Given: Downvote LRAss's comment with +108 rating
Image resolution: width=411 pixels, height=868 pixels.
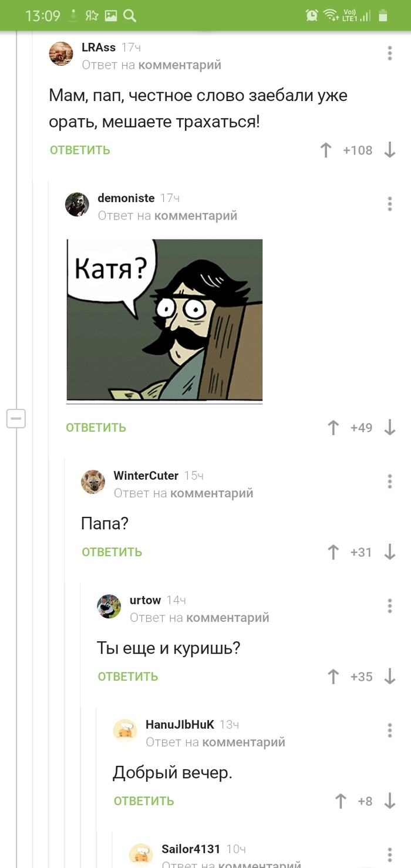Looking at the screenshot, I should (x=389, y=150).
